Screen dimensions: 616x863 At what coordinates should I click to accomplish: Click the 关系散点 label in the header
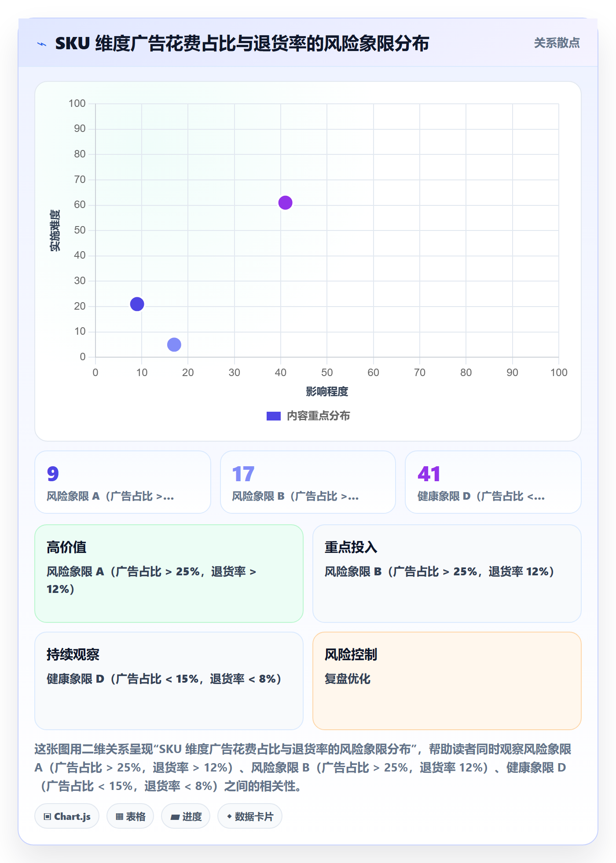pyautogui.click(x=557, y=43)
